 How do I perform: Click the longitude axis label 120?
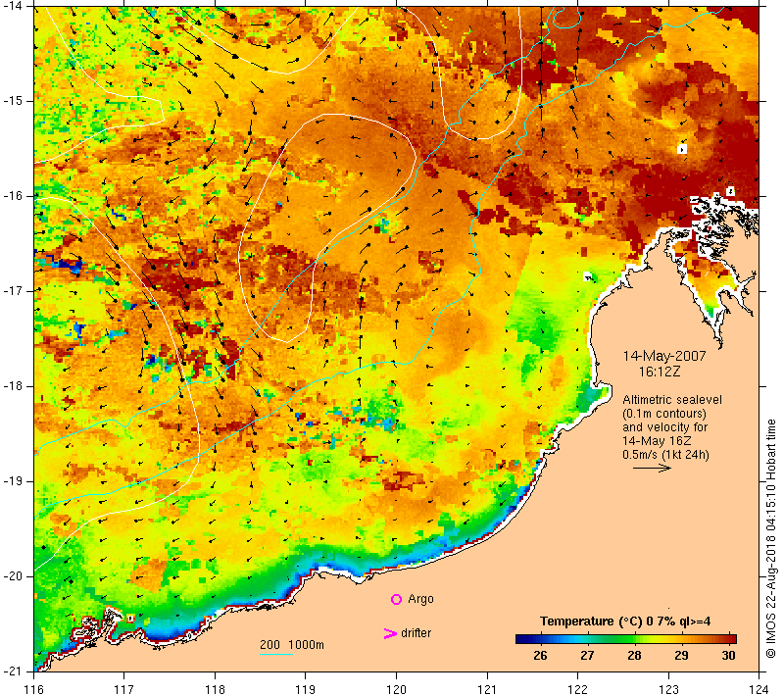pyautogui.click(x=396, y=689)
